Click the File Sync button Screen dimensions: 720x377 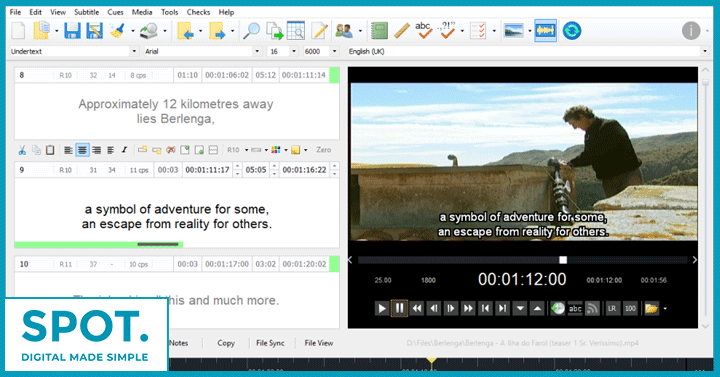point(270,343)
